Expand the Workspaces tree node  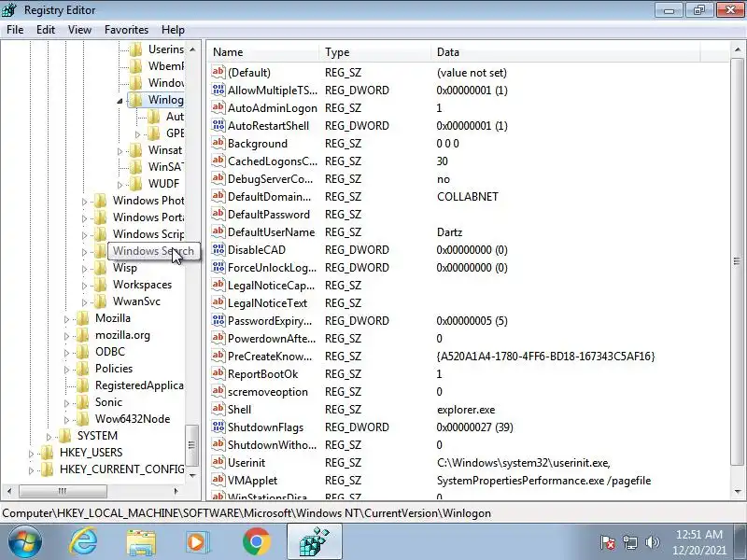[x=84, y=286]
